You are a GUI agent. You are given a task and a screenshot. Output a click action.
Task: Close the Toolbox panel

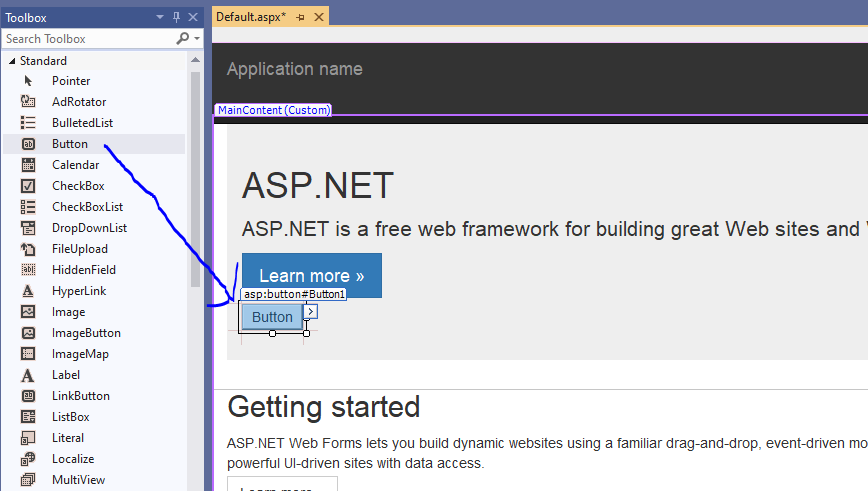[x=193, y=18]
